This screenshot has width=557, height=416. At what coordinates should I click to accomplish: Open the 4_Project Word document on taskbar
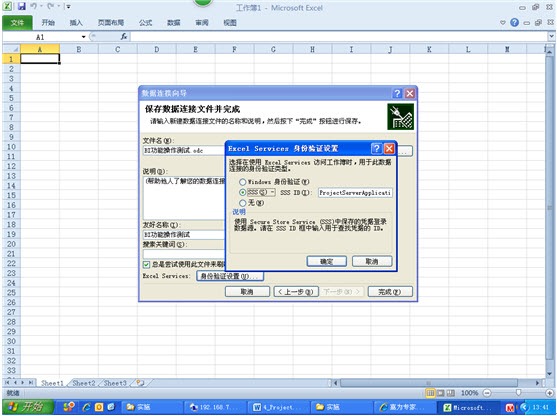pyautogui.click(x=278, y=407)
